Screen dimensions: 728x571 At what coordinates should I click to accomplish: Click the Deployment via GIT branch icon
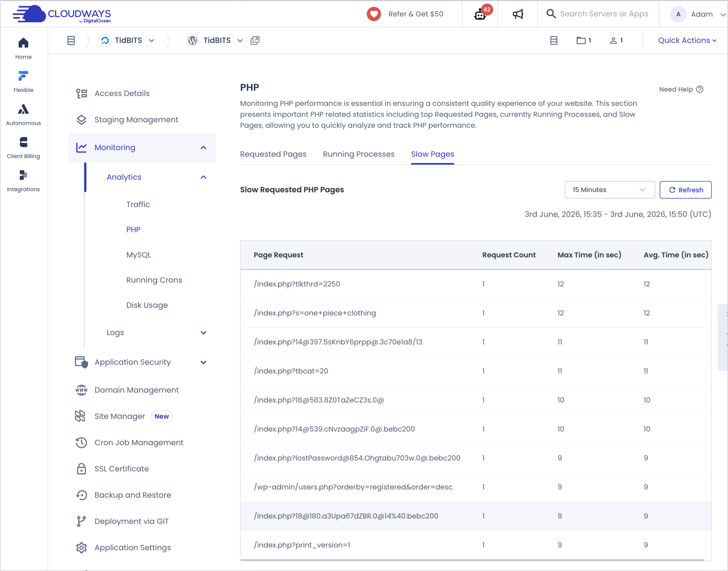click(81, 521)
